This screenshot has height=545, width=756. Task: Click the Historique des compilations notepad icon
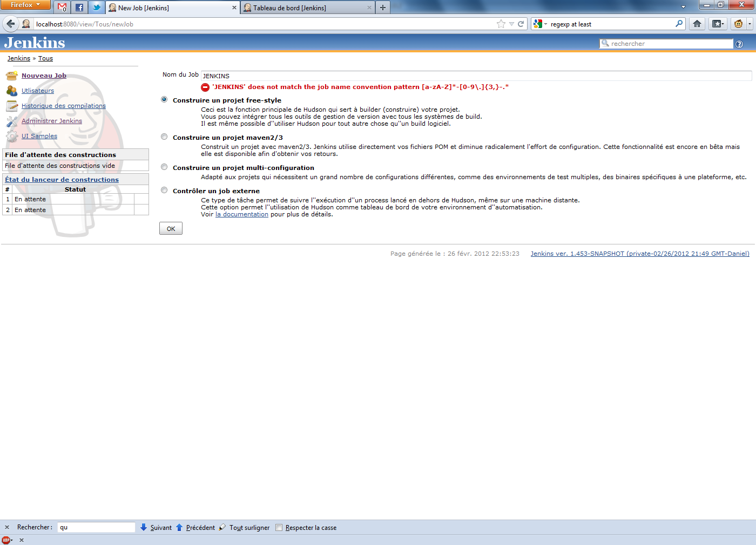[12, 106]
